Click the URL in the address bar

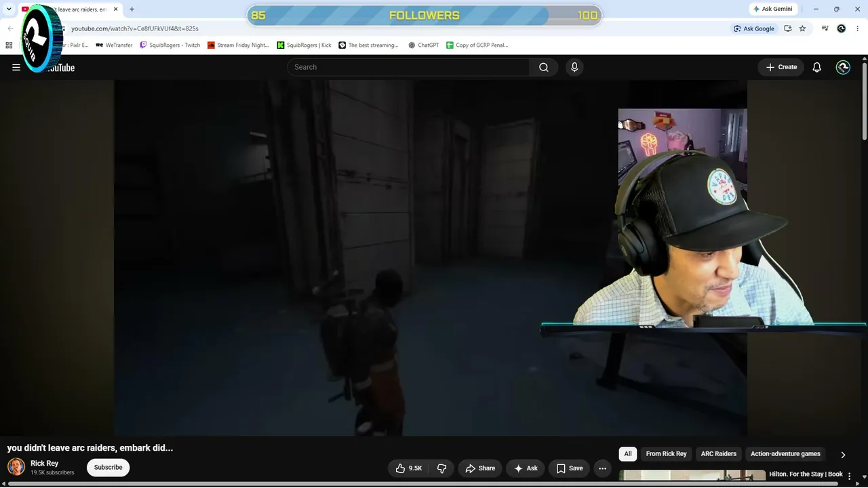pyautogui.click(x=135, y=28)
